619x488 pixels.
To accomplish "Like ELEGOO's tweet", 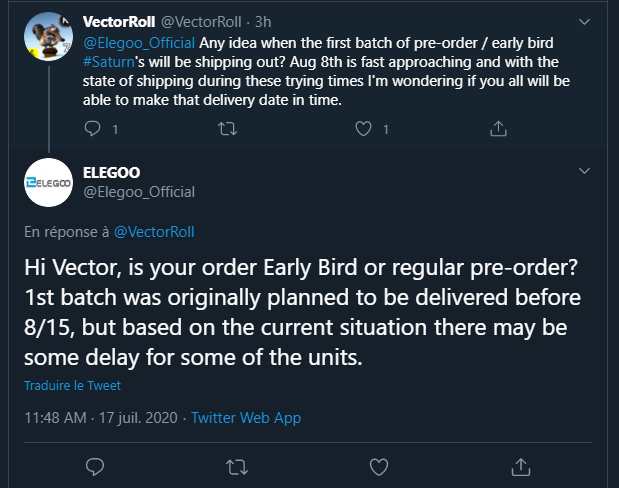I will tap(379, 466).
